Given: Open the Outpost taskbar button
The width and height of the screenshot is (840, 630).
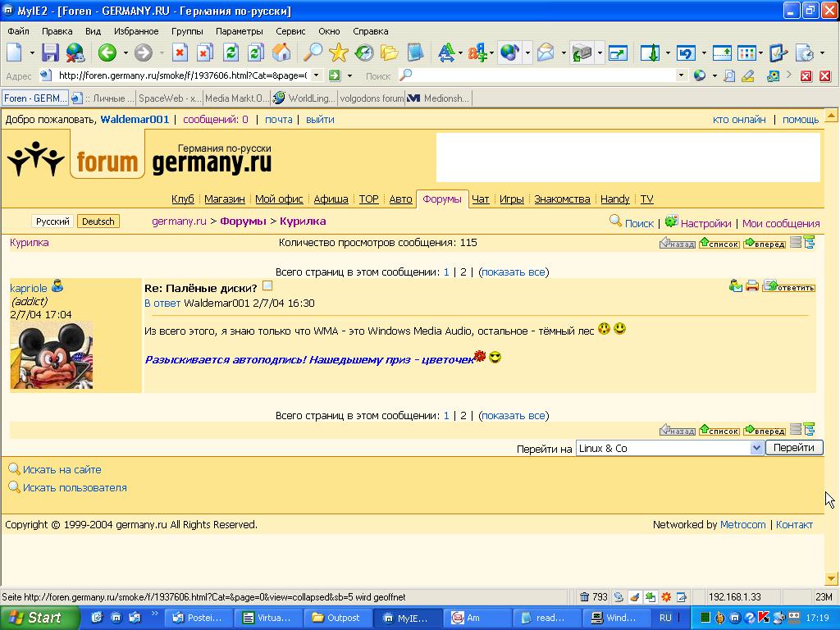Looking at the screenshot, I should pos(336,618).
